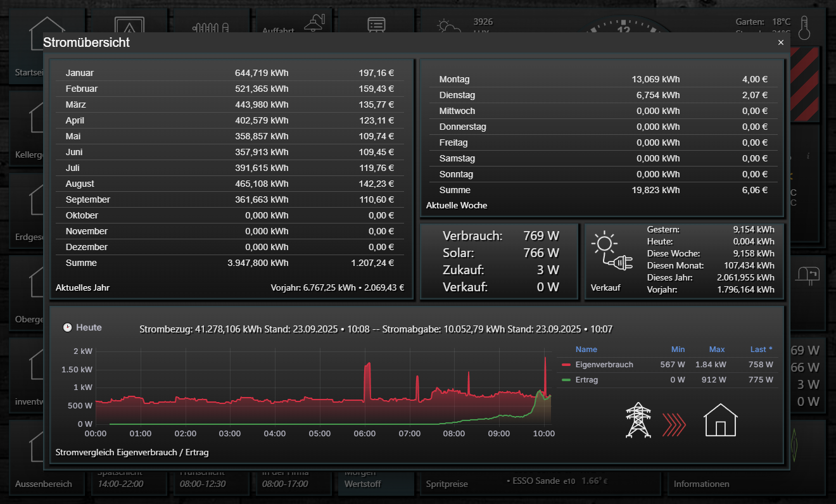Open the Informationen tile
This screenshot has width=836, height=504.
coord(701,484)
